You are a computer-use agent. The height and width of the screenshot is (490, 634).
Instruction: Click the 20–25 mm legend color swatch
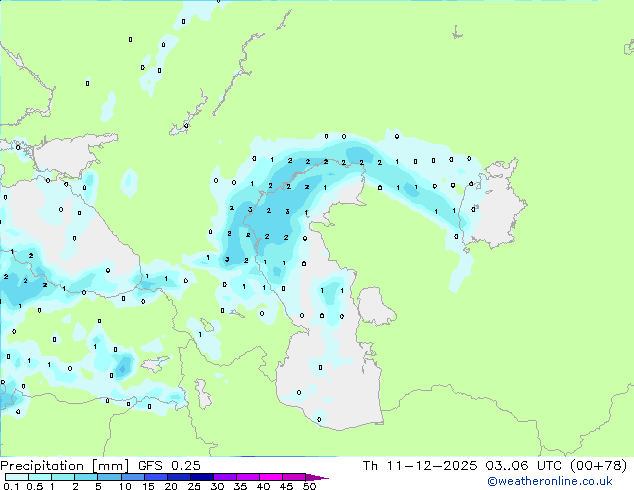point(179,477)
